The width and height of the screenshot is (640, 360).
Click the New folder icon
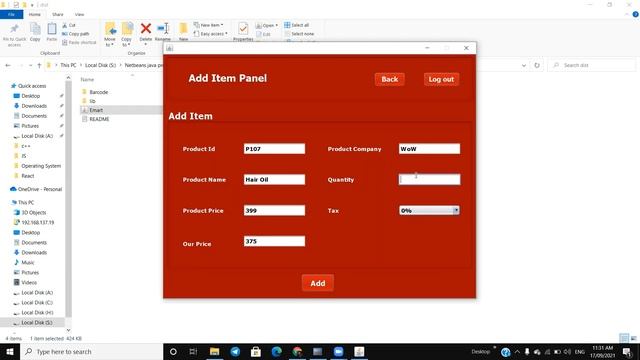click(184, 29)
